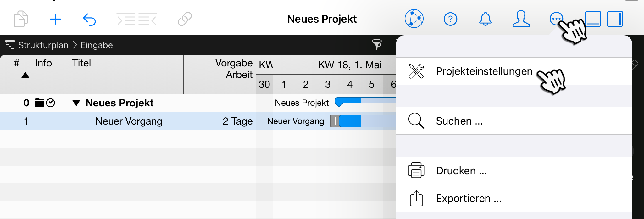Open the network sharing globe icon

(414, 19)
